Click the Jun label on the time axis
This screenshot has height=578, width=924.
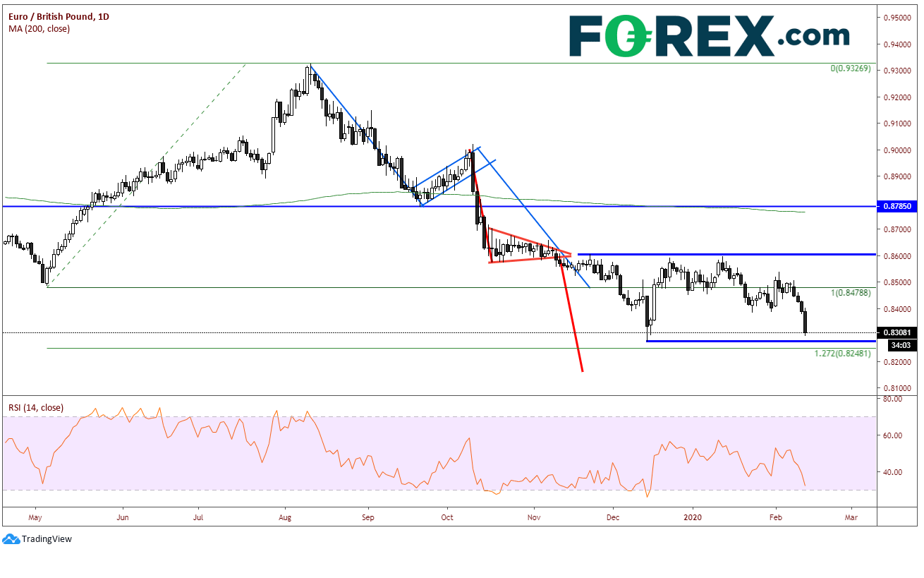tap(123, 517)
